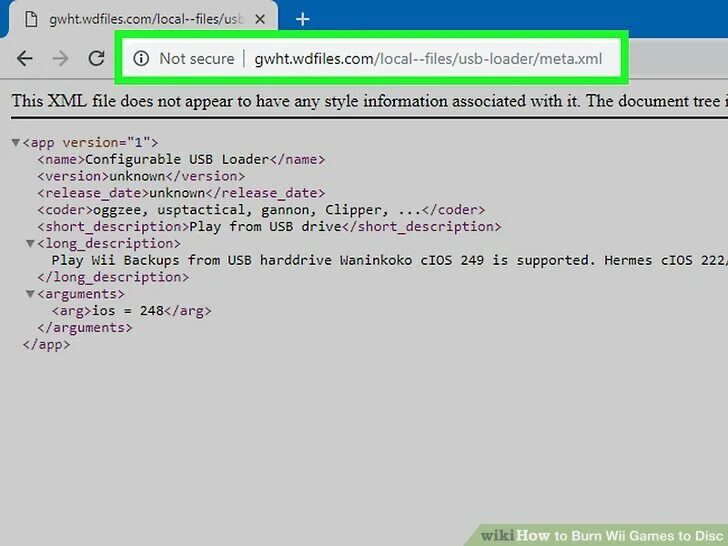Reload the meta.xml page
The height and width of the screenshot is (546, 728).
point(97,58)
